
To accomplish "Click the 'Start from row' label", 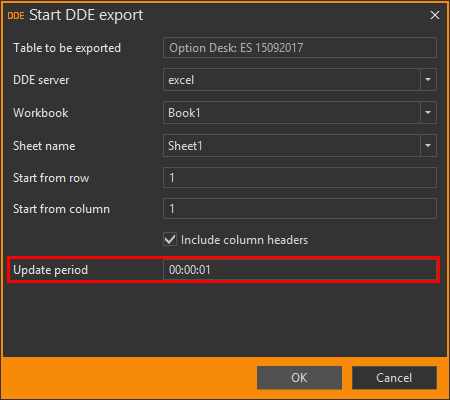I will (x=51, y=178).
